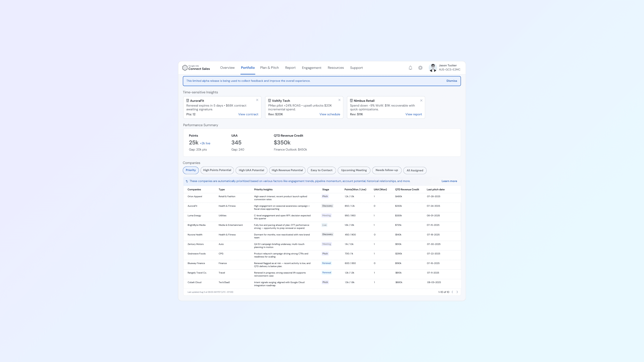Open the notifications bell icon

410,68
